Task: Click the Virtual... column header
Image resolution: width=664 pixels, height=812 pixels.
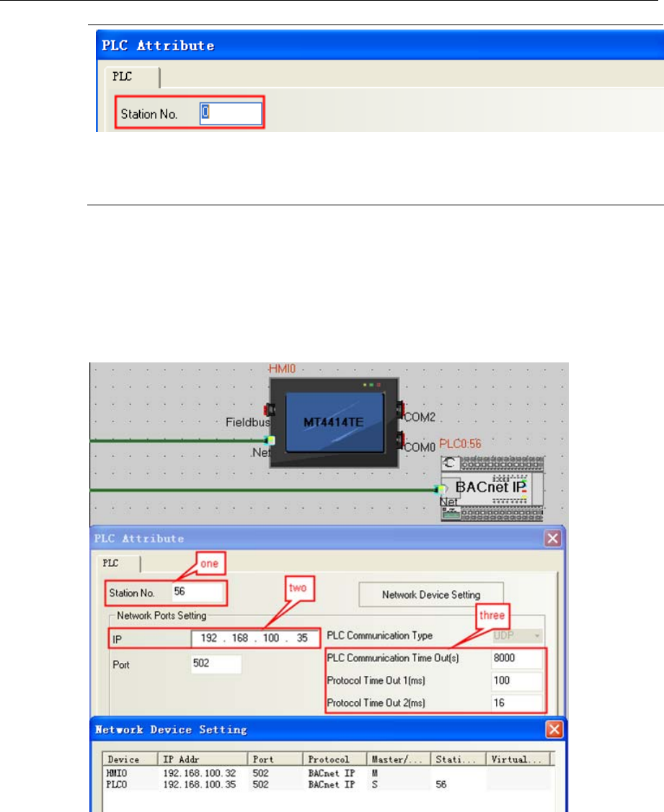Action: (x=518, y=759)
